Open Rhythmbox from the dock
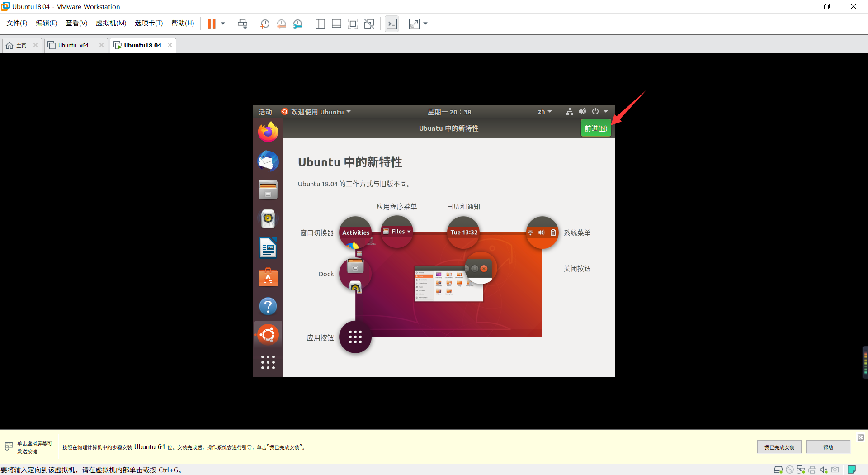 coord(268,219)
